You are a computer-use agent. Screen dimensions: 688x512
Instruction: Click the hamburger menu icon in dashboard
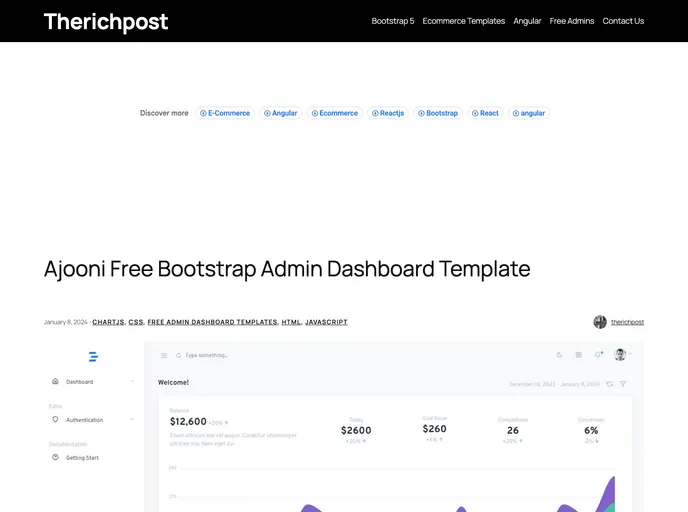click(x=164, y=355)
